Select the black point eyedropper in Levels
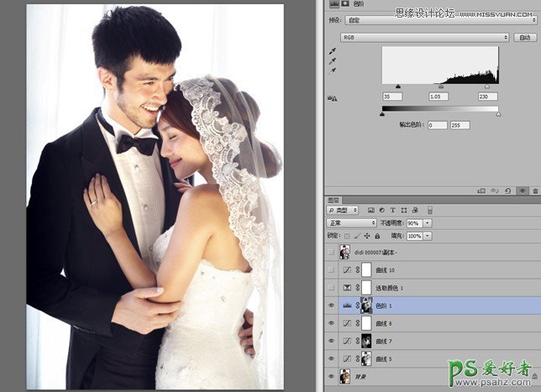 click(333, 51)
